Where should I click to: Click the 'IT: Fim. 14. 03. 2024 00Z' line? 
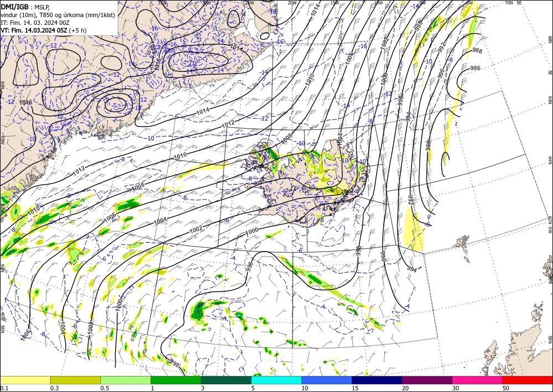pyautogui.click(x=35, y=23)
